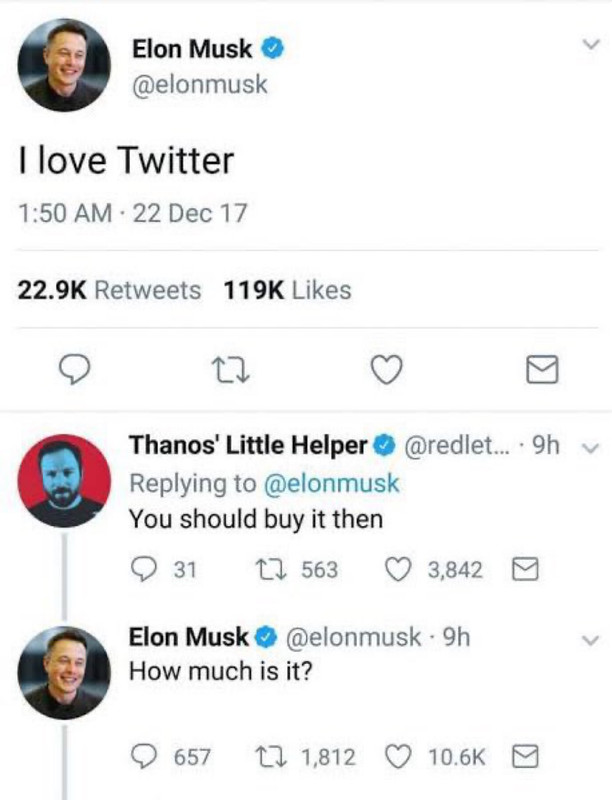
Task: Open the main tweet's options chevron
Action: click(591, 45)
